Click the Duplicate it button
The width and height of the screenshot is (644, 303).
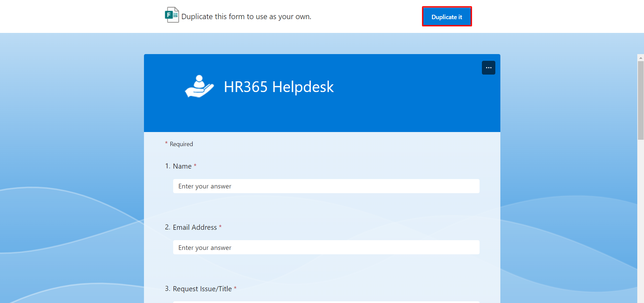(x=447, y=16)
